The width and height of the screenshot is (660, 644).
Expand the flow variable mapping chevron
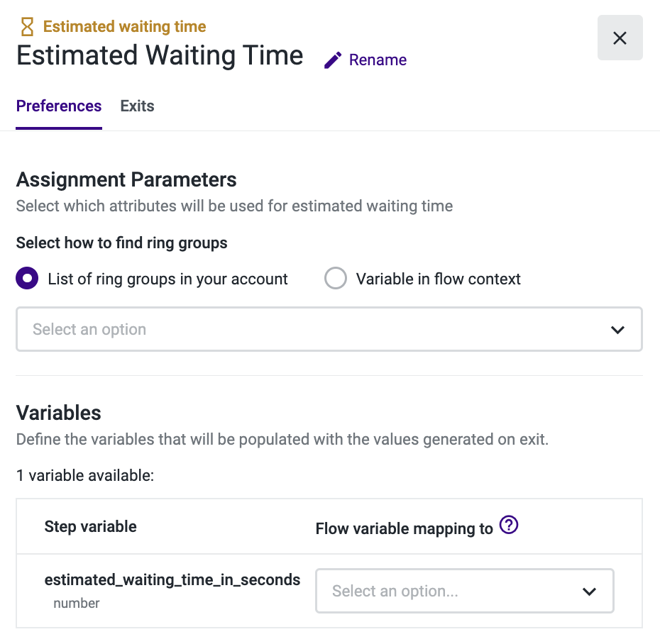[589, 592]
